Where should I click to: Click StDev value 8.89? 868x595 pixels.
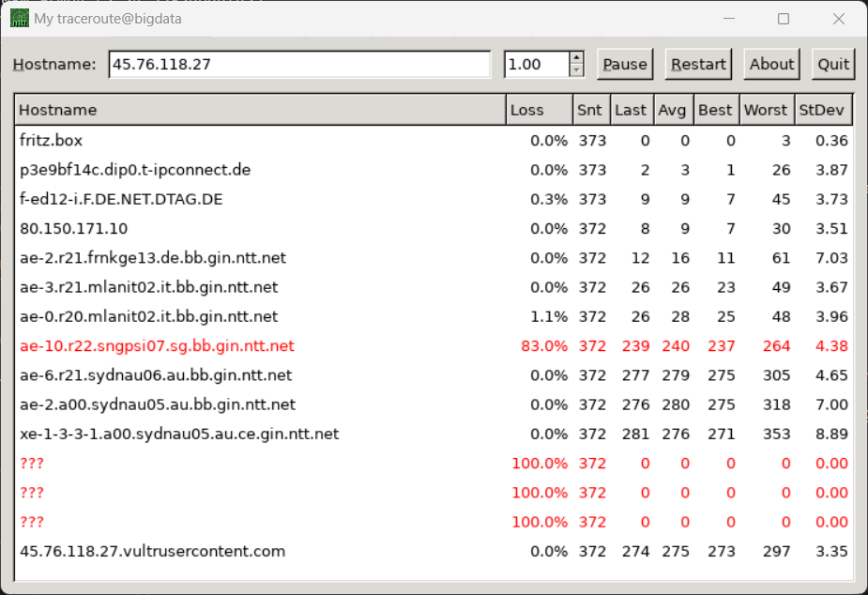coord(831,434)
